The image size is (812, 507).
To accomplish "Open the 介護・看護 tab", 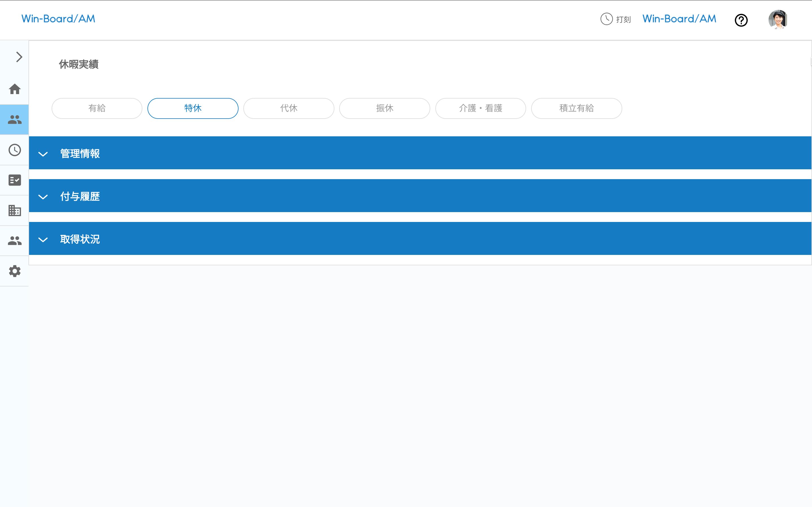I will coord(480,108).
